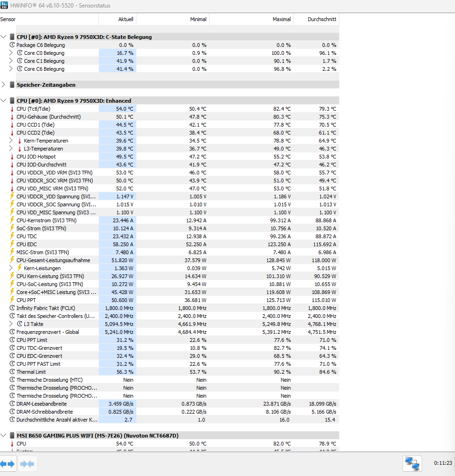Expand the Speicher-Zeitangaben group
This screenshot has height=476, width=455.
3,85
